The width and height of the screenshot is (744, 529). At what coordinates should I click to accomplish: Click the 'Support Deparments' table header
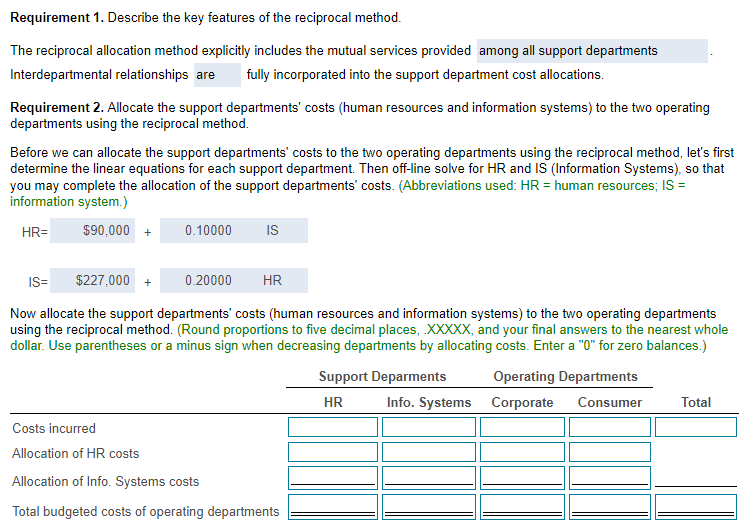[382, 377]
